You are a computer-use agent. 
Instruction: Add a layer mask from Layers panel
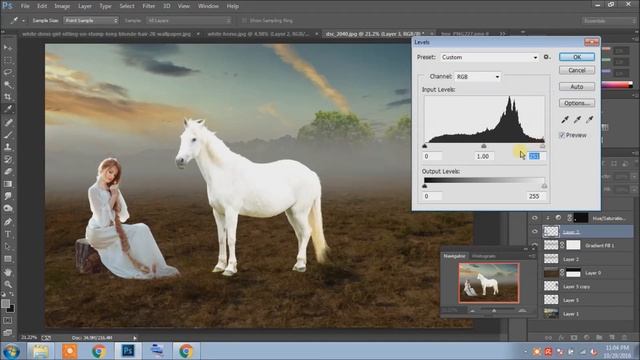[574, 338]
